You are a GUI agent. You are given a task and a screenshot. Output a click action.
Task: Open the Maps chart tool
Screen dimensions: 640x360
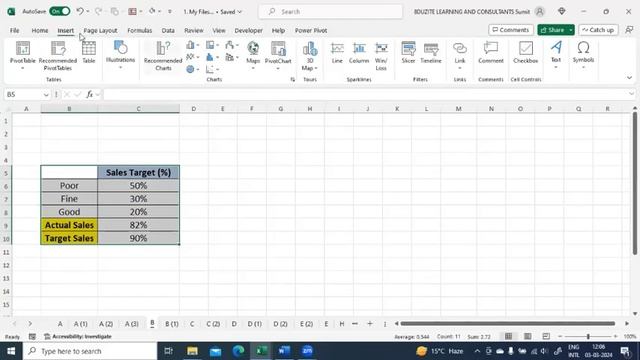(253, 54)
